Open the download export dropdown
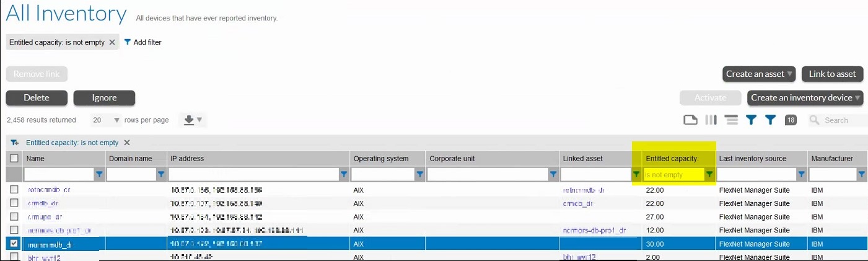 coord(193,120)
